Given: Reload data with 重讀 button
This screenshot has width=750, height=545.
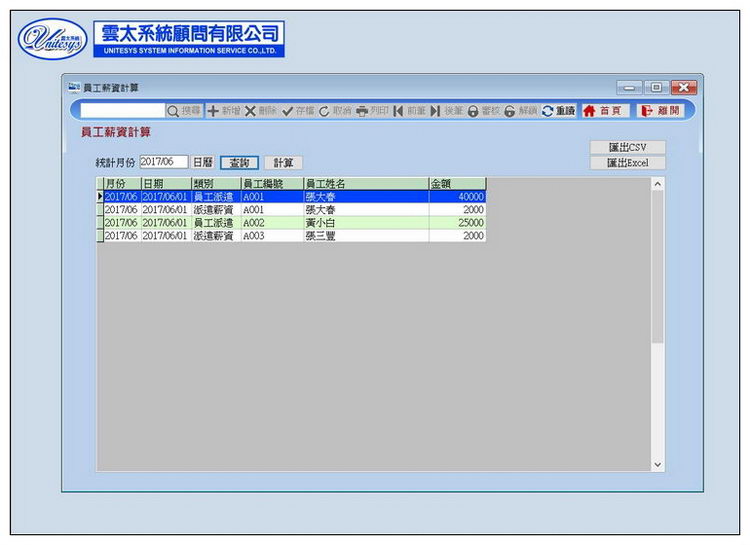Looking at the screenshot, I should (x=558, y=111).
